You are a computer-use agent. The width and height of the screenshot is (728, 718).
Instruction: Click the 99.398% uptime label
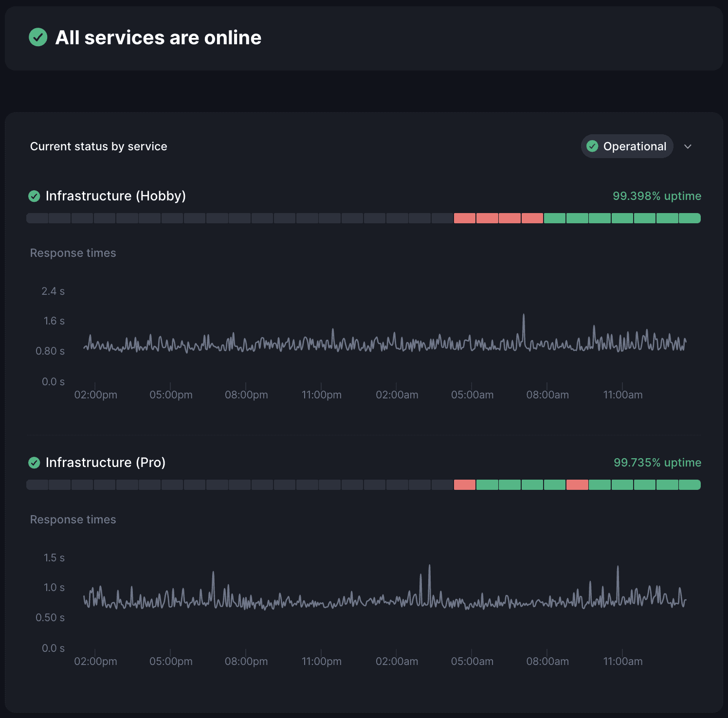click(657, 196)
